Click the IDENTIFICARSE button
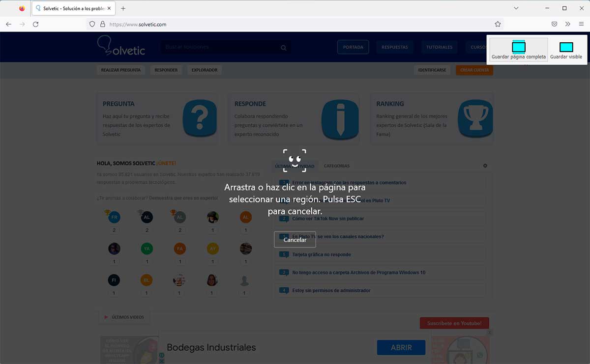 (432, 70)
